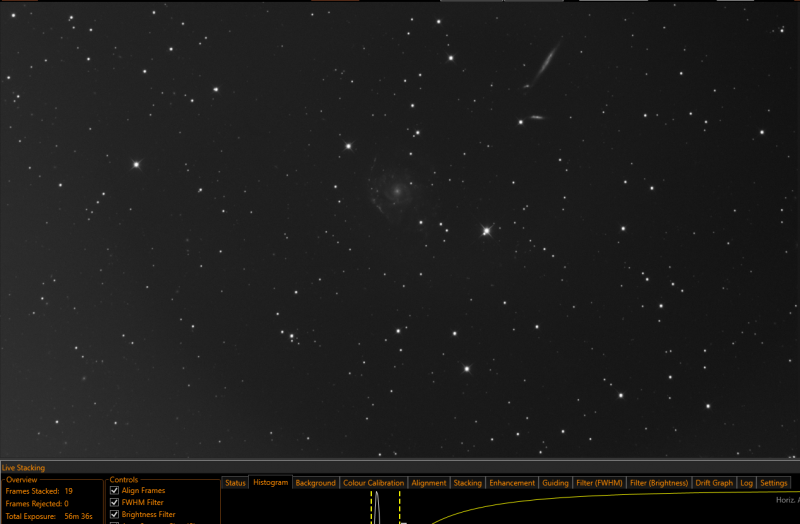Image resolution: width=800 pixels, height=524 pixels.
Task: Toggle the Align Frames checkbox
Action: tap(114, 490)
